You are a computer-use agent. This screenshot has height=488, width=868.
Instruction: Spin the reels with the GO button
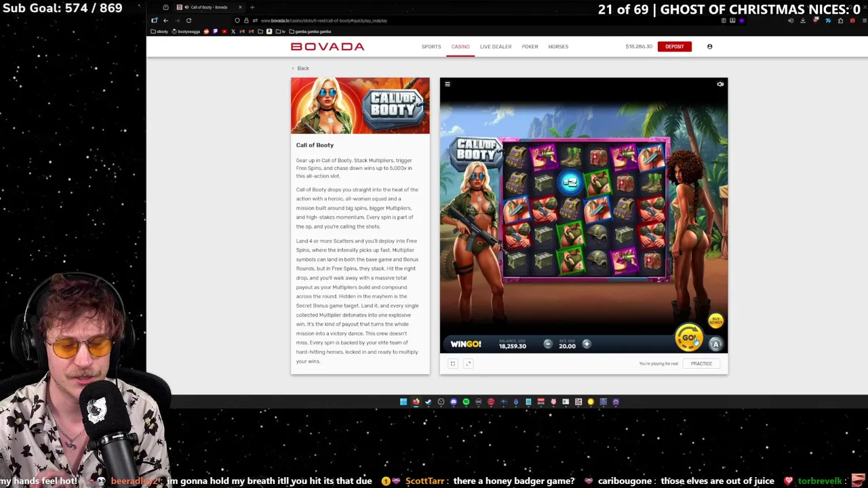point(688,338)
